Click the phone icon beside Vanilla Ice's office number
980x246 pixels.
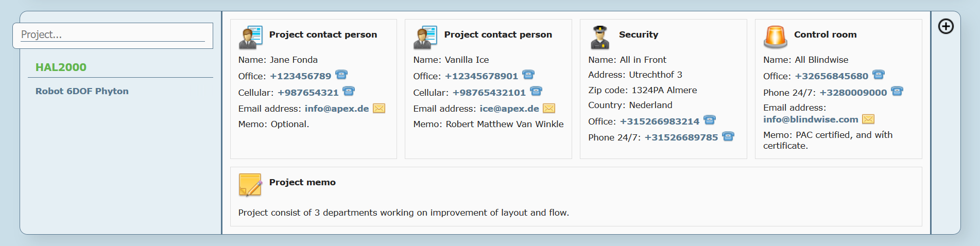pos(528,75)
